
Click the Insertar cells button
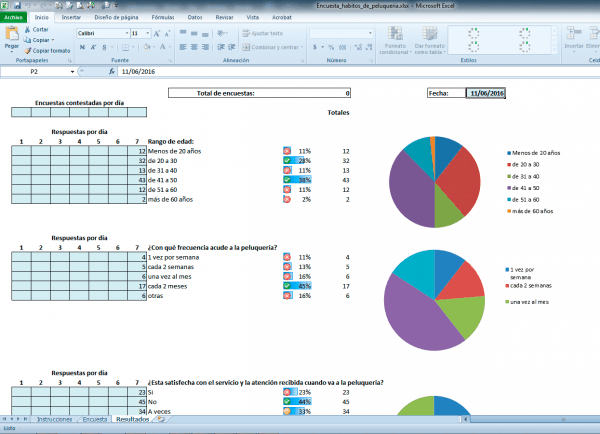[574, 38]
